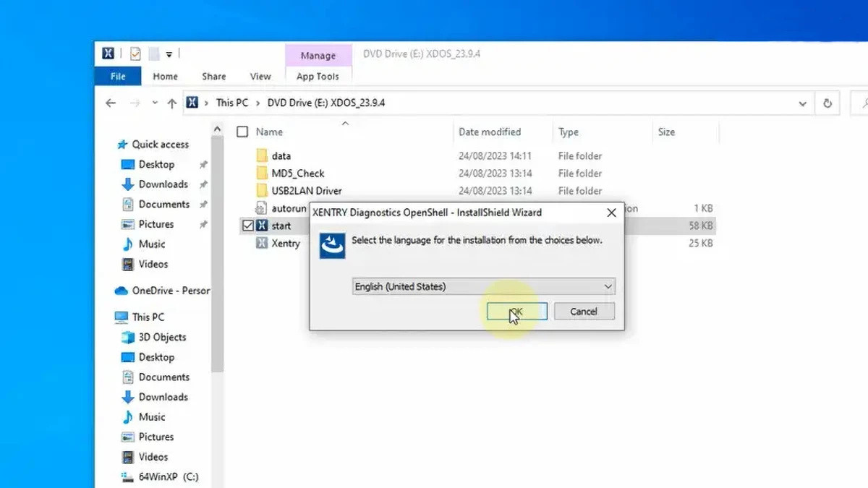The image size is (868, 488).
Task: Click 25 KB size of Xentry file
Action: (701, 243)
